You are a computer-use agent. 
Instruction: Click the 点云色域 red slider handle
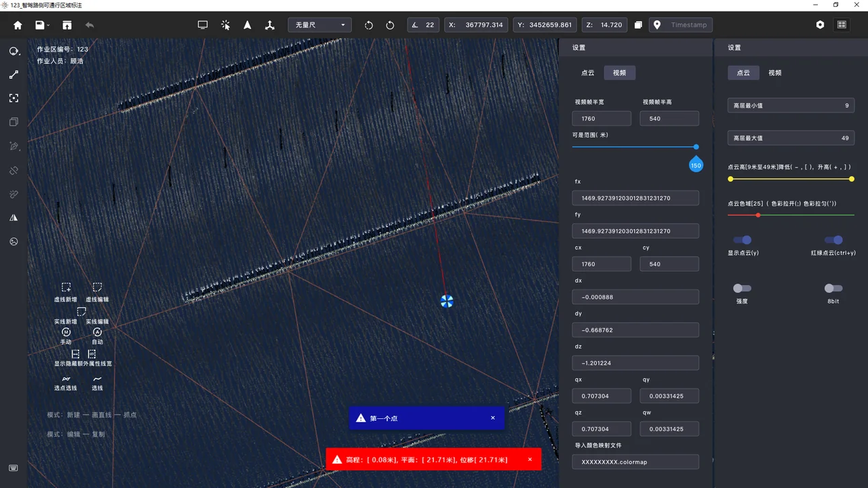(758, 215)
